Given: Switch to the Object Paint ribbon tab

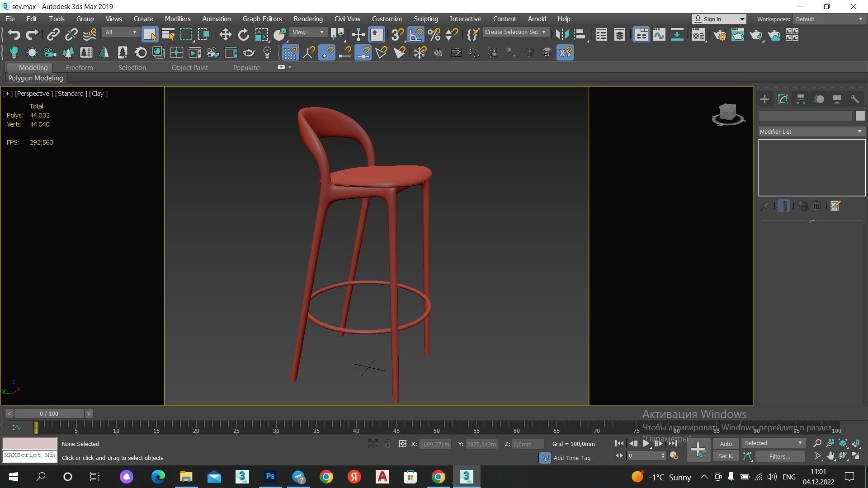Looking at the screenshot, I should pyautogui.click(x=189, y=68).
